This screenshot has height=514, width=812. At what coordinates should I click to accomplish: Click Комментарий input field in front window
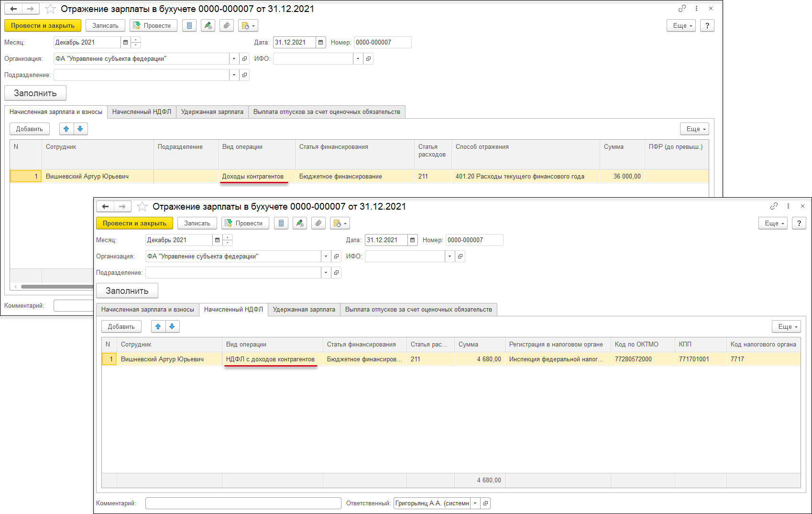pyautogui.click(x=243, y=503)
